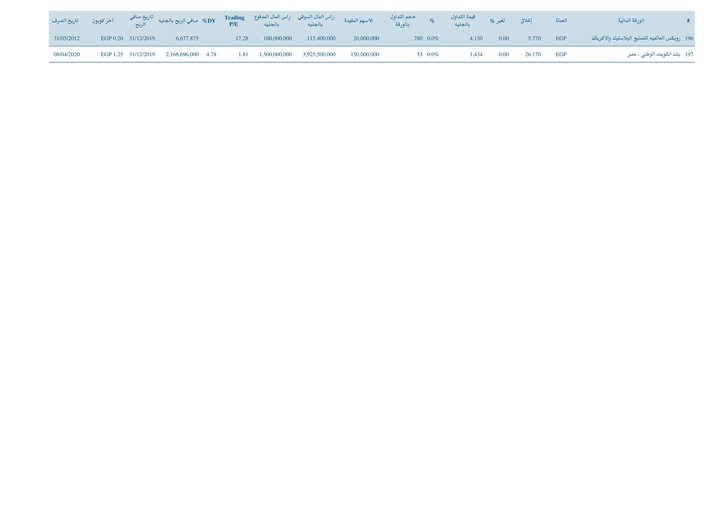Click the 'العملة' column header

[561, 21]
